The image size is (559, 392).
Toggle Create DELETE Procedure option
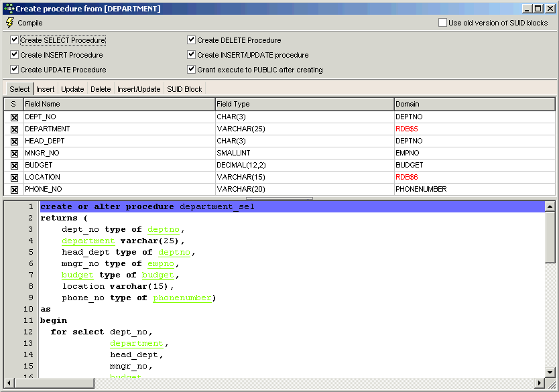pyautogui.click(x=192, y=40)
